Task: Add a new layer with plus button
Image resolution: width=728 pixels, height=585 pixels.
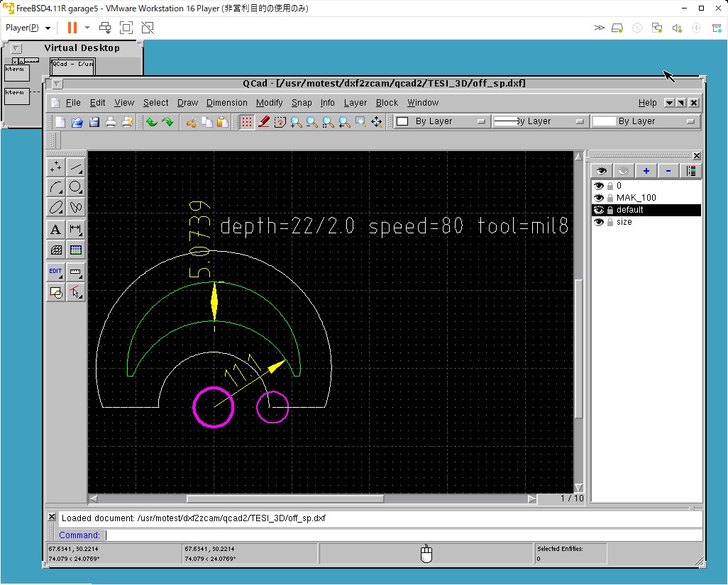Action: tap(646, 171)
